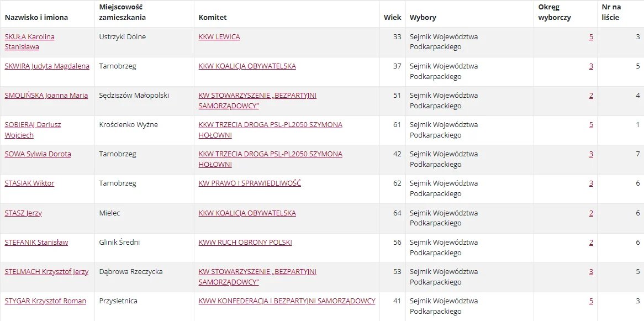Image resolution: width=644 pixels, height=321 pixels.
Task: Open KKW LEWICA committee link
Action: pos(219,37)
